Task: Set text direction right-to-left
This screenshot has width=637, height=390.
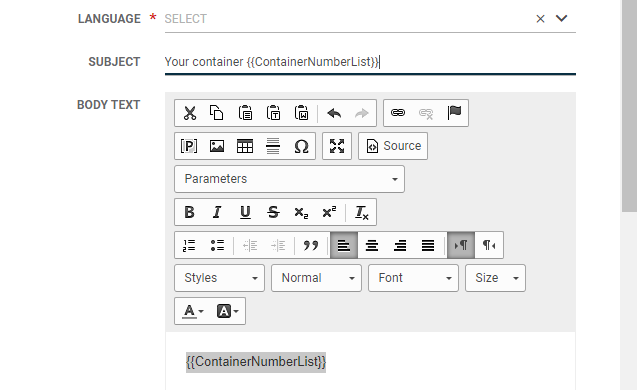Action: coord(489,245)
